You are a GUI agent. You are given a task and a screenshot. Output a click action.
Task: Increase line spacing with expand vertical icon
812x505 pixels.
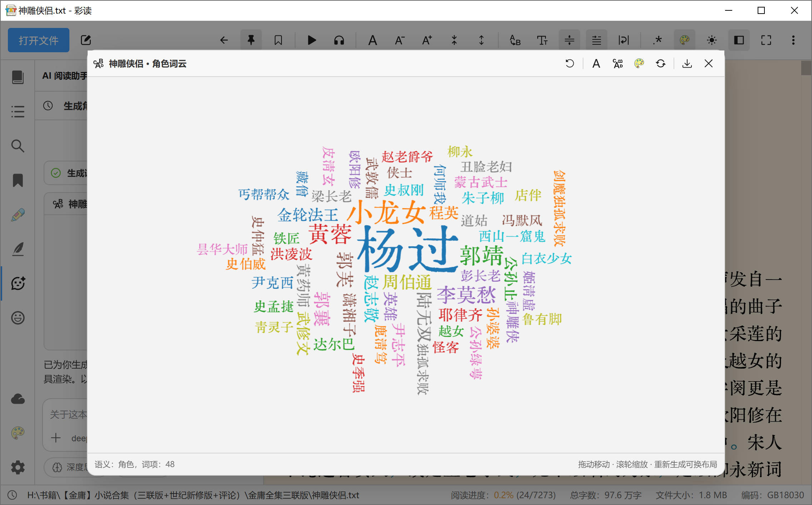click(x=481, y=40)
